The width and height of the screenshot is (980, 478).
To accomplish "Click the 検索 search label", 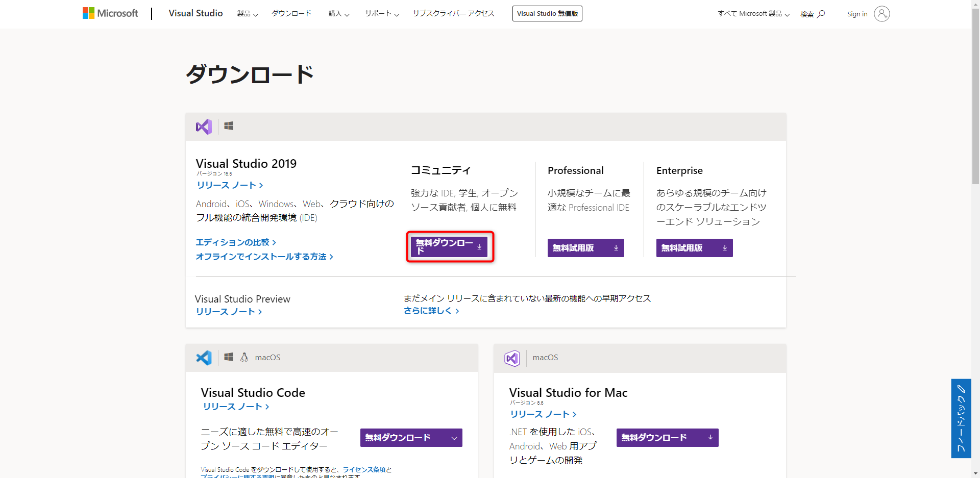I will pyautogui.click(x=807, y=14).
